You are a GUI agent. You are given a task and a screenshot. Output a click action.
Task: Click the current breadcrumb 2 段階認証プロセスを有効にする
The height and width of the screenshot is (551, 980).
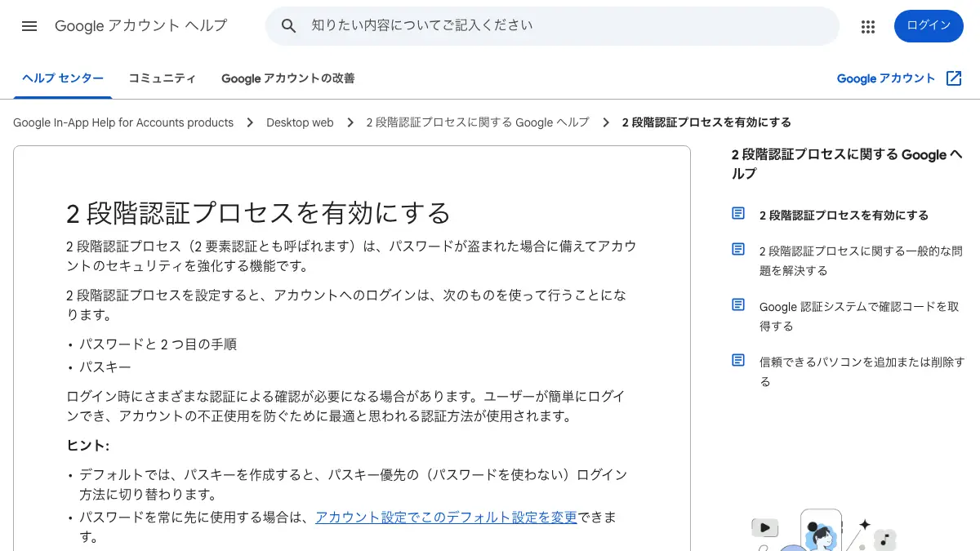pyautogui.click(x=706, y=122)
